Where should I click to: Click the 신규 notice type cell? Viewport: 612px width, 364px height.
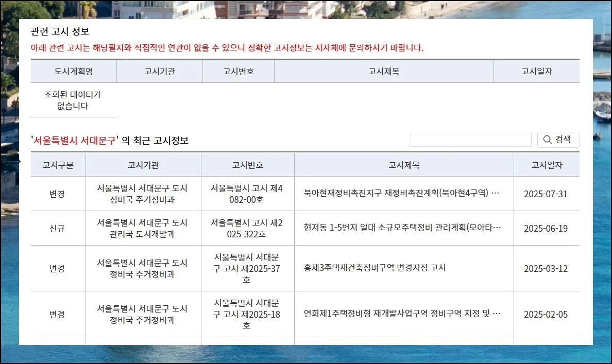click(x=58, y=228)
